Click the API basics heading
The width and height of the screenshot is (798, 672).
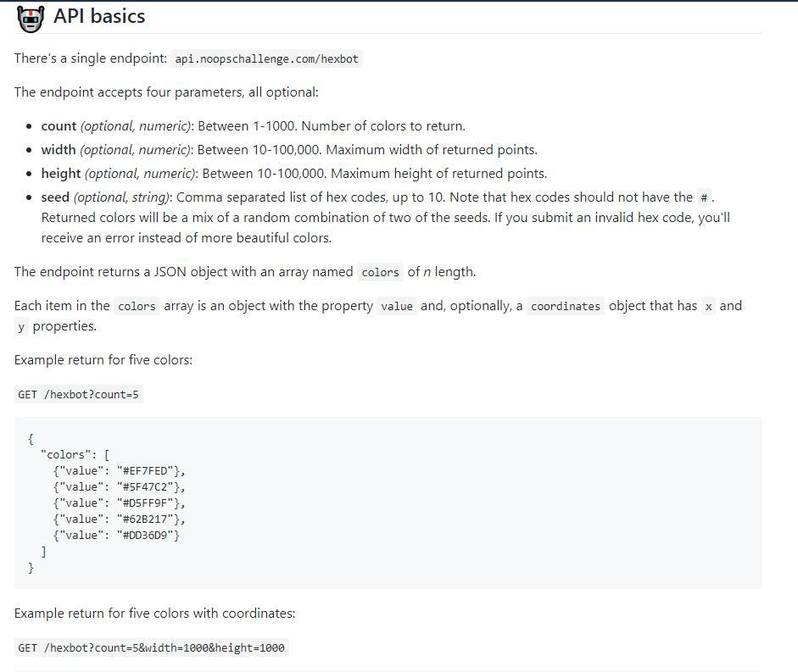pos(99,16)
